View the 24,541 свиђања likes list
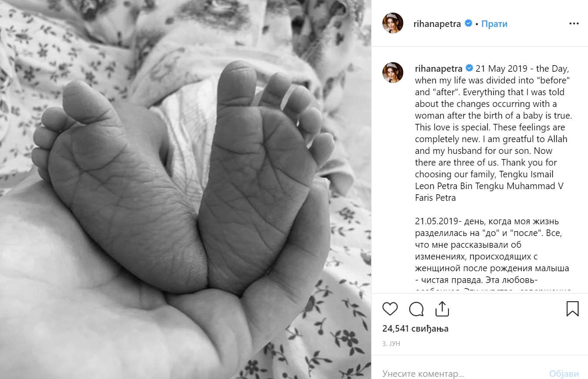The image size is (588, 379). (415, 329)
